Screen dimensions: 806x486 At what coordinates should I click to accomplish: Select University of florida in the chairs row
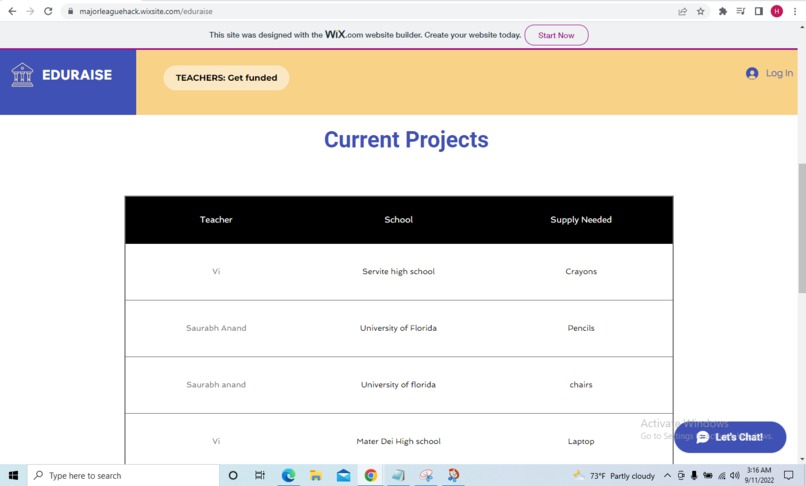pyautogui.click(x=398, y=385)
